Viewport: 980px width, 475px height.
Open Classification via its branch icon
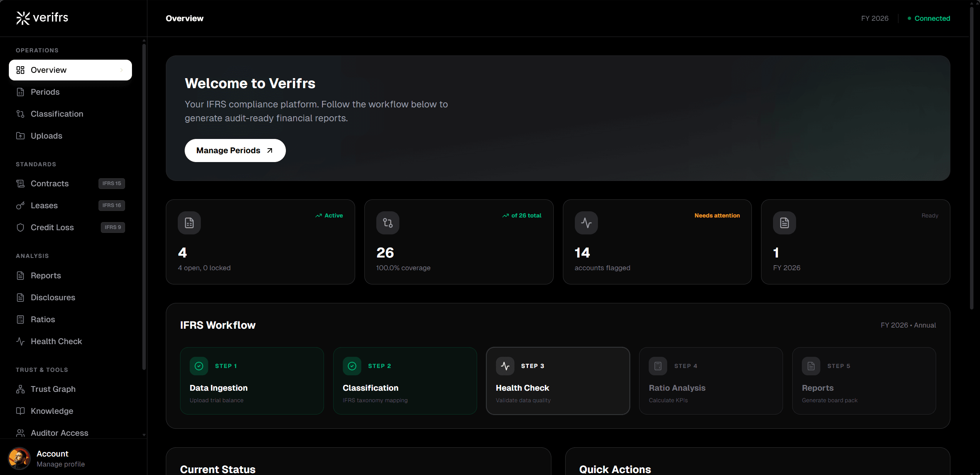click(x=21, y=114)
